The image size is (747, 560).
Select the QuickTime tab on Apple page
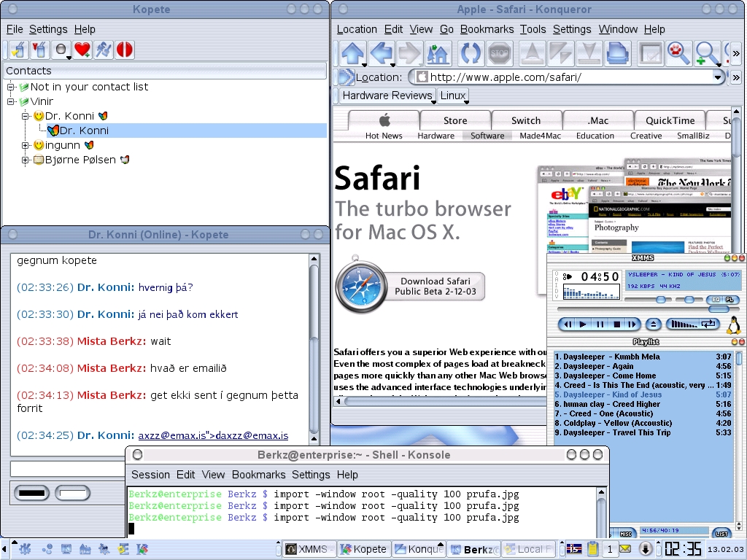670,120
